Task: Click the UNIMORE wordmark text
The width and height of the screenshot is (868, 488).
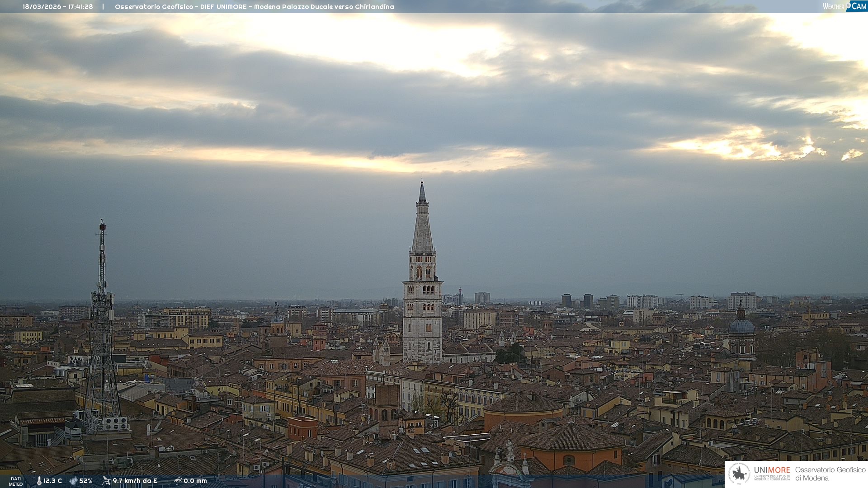Action: 772,470
